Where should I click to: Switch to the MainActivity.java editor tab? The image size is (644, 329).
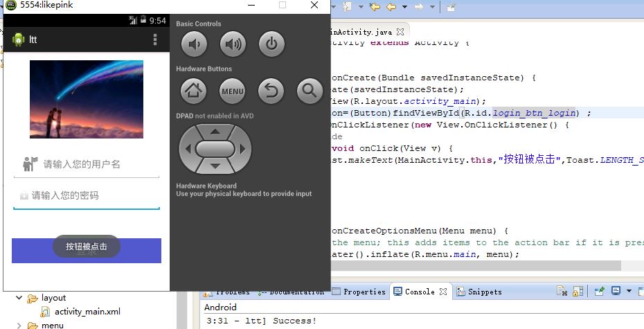(x=362, y=32)
